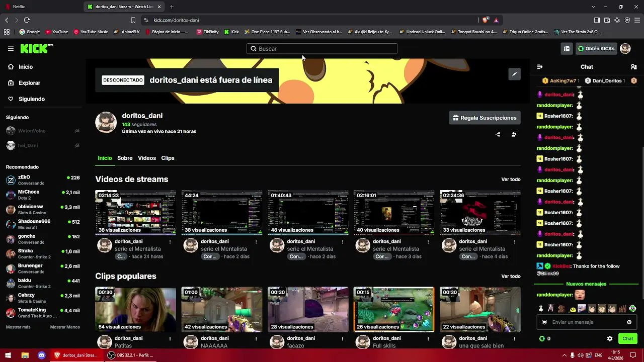Click the KICKs balance coin icon
Image resolution: width=644 pixels, height=362 pixels.
coord(542,339)
